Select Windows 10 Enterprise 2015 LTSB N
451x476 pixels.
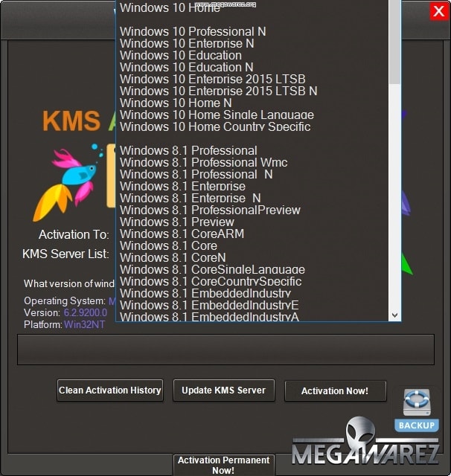[254, 91]
